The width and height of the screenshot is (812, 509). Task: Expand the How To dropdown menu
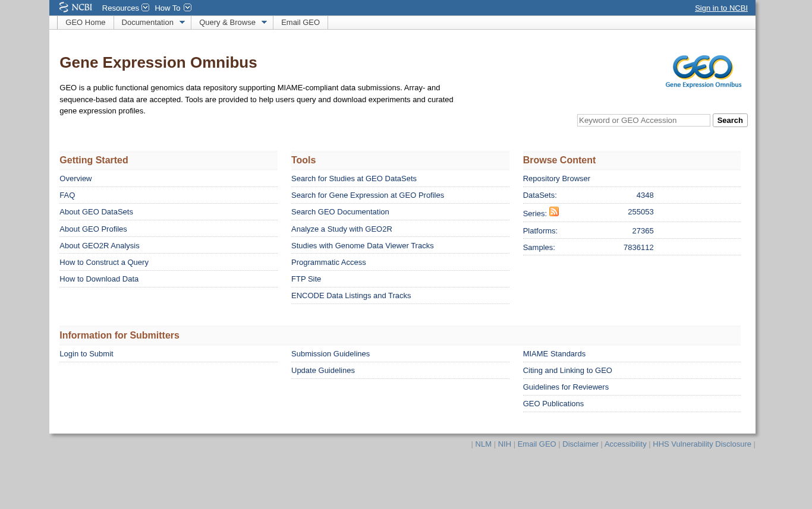(x=173, y=8)
